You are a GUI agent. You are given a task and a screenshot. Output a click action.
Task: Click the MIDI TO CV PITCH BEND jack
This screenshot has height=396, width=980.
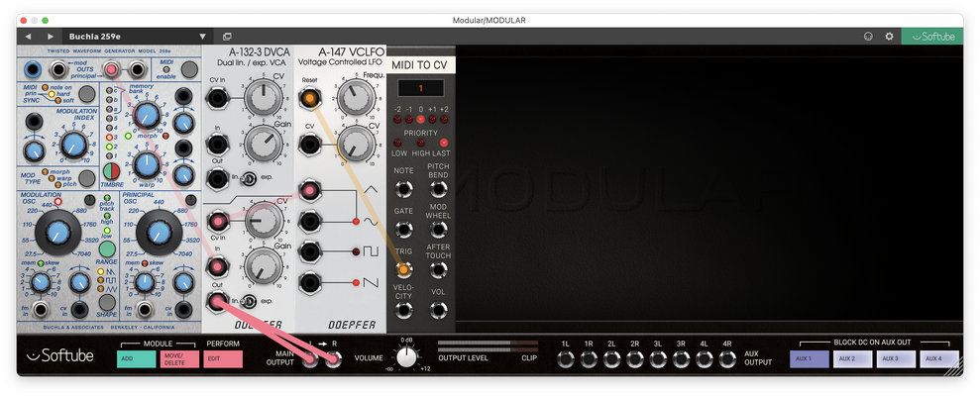(438, 189)
